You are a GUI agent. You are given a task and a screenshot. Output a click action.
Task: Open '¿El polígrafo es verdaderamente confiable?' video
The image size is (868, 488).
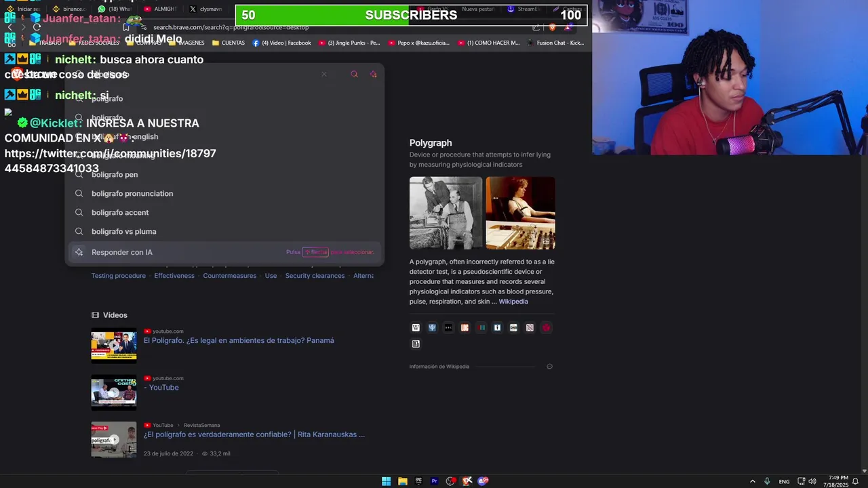click(x=254, y=434)
